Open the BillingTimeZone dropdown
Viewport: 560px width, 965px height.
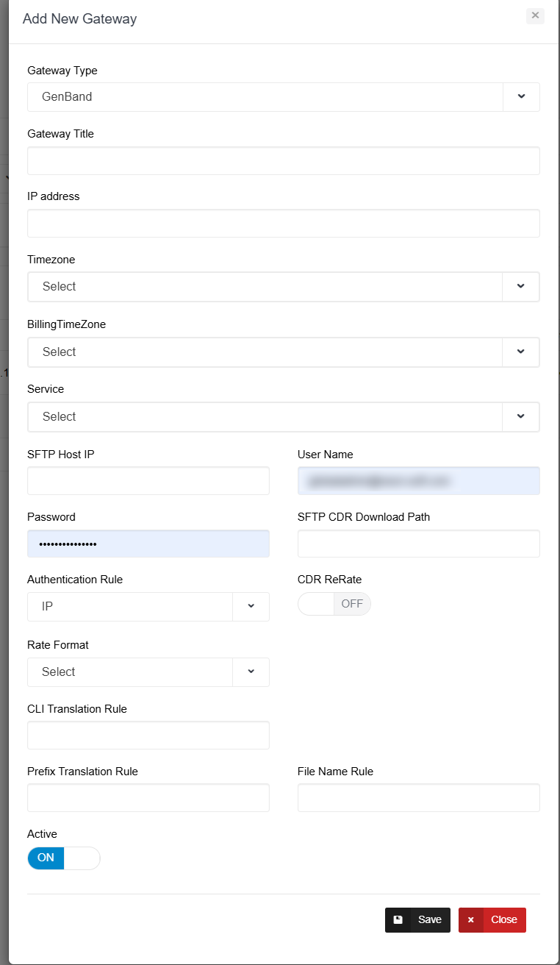pyautogui.click(x=521, y=352)
